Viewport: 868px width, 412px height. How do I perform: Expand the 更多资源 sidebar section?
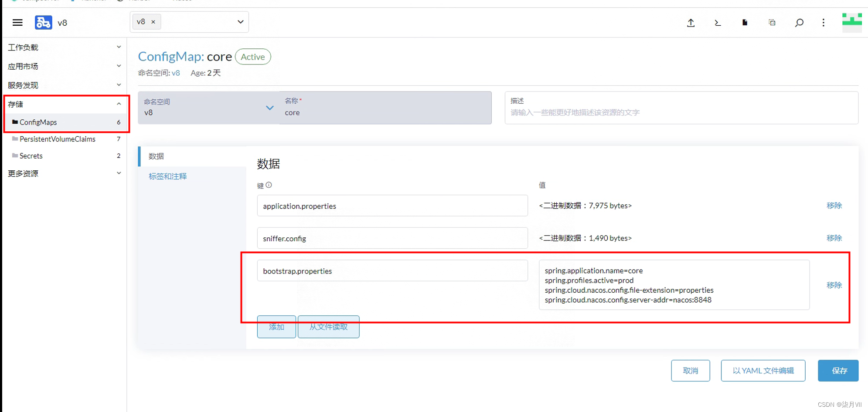point(64,173)
